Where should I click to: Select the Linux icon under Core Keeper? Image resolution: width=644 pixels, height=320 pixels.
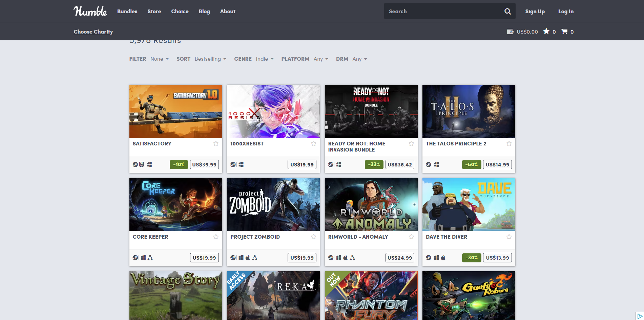[150, 258]
